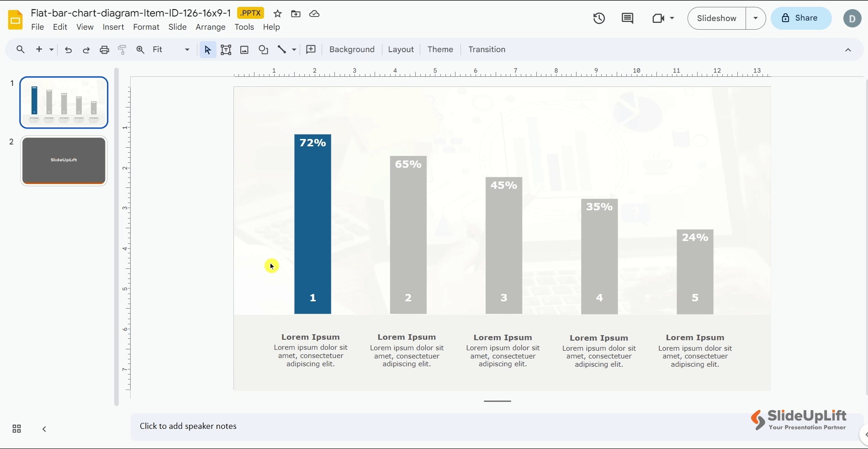
Task: Click the Transition button
Action: pos(487,49)
